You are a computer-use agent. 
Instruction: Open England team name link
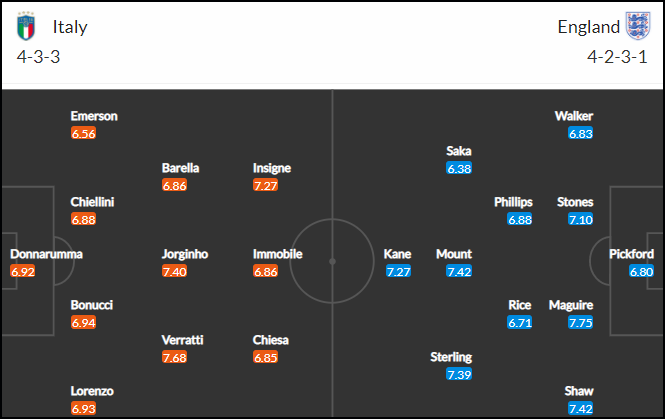(x=589, y=27)
